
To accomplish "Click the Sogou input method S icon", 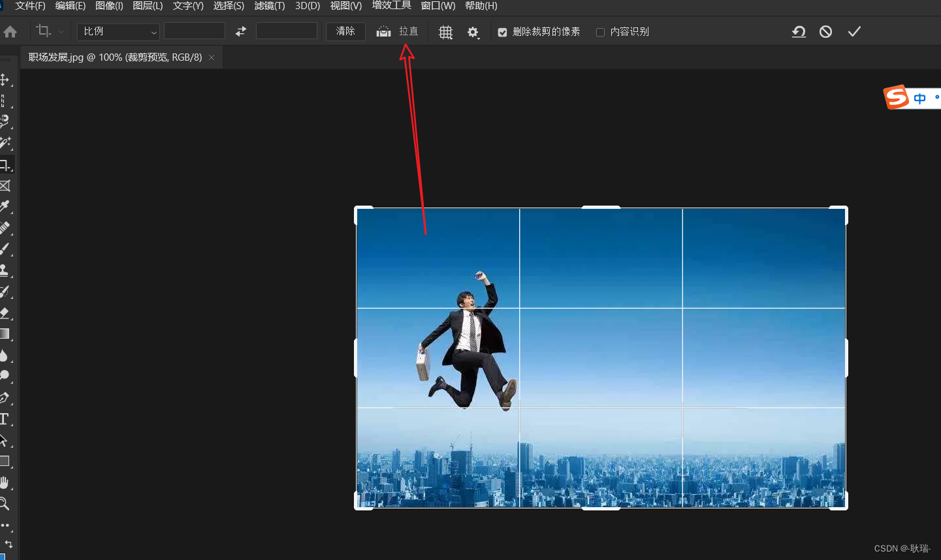I will point(897,97).
